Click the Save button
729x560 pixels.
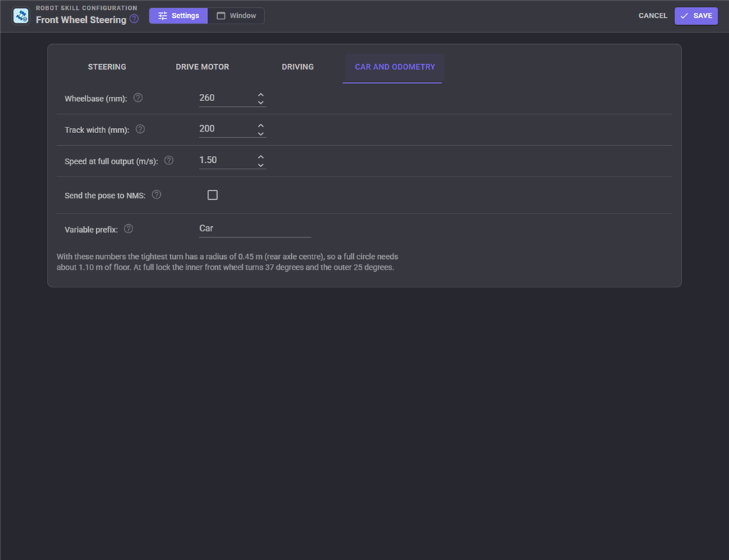click(x=696, y=16)
